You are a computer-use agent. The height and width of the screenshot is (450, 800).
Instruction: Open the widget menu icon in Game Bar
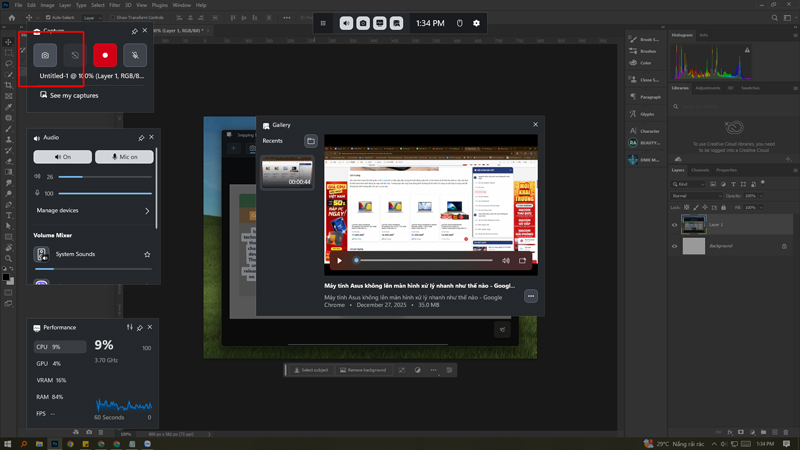[x=323, y=23]
